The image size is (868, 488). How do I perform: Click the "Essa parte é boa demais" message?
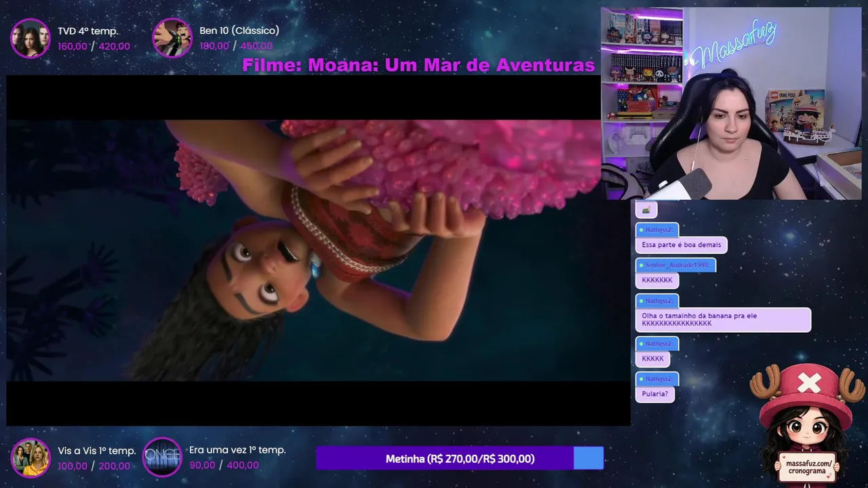click(682, 245)
